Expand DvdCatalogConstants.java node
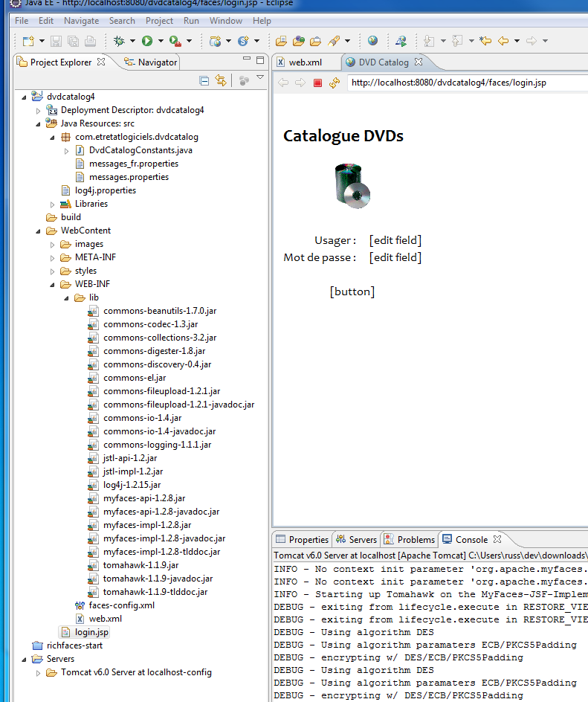Viewport: 588px width, 702px height. [x=66, y=151]
